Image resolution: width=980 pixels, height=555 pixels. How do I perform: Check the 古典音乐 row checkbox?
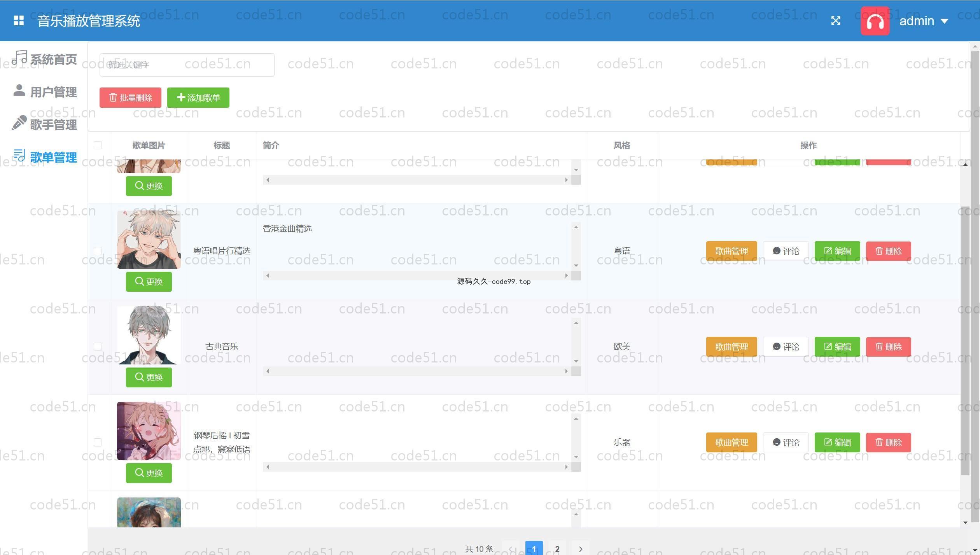pyautogui.click(x=98, y=347)
